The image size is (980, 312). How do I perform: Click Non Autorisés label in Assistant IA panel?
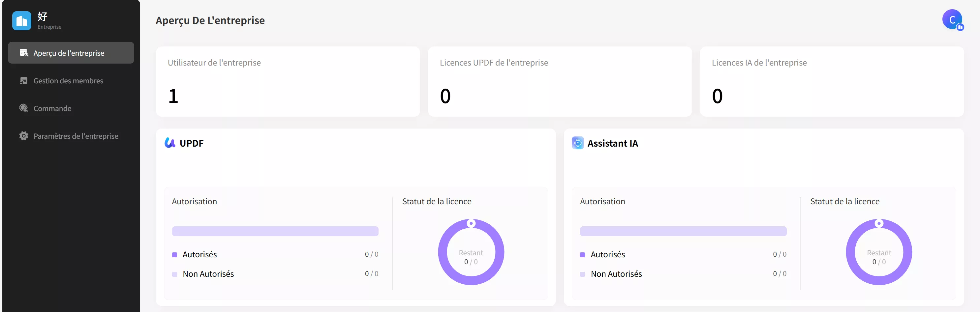616,274
